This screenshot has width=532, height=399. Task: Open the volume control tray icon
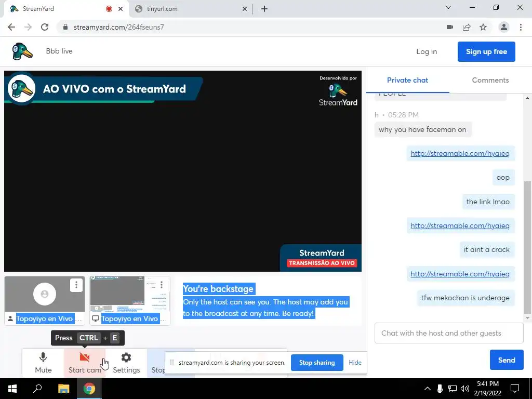(x=465, y=389)
